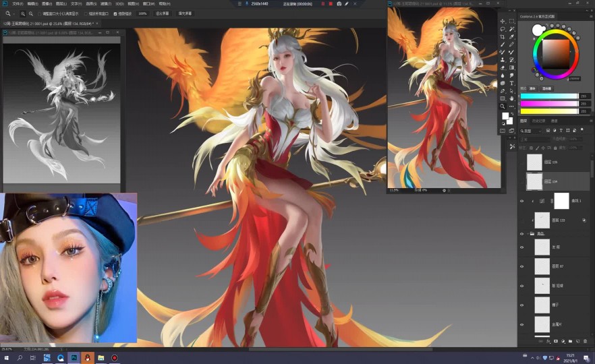Image resolution: width=595 pixels, height=364 pixels.
Task: Delete layer with the trash icon
Action: (585, 341)
